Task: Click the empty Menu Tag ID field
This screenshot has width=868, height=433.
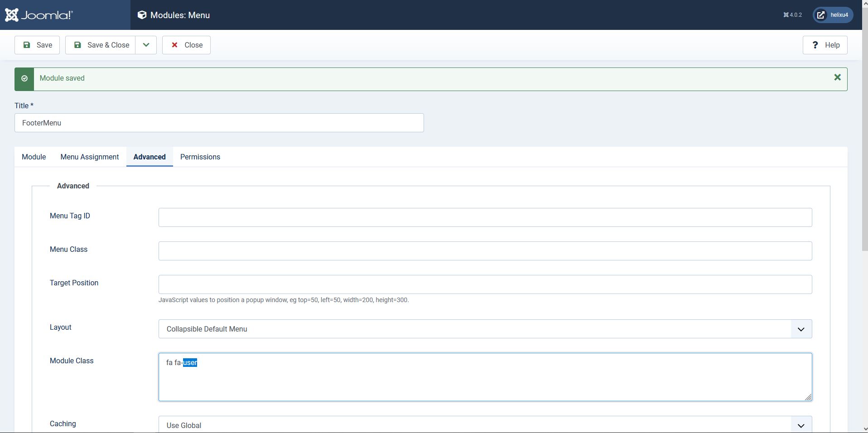Action: pyautogui.click(x=485, y=217)
